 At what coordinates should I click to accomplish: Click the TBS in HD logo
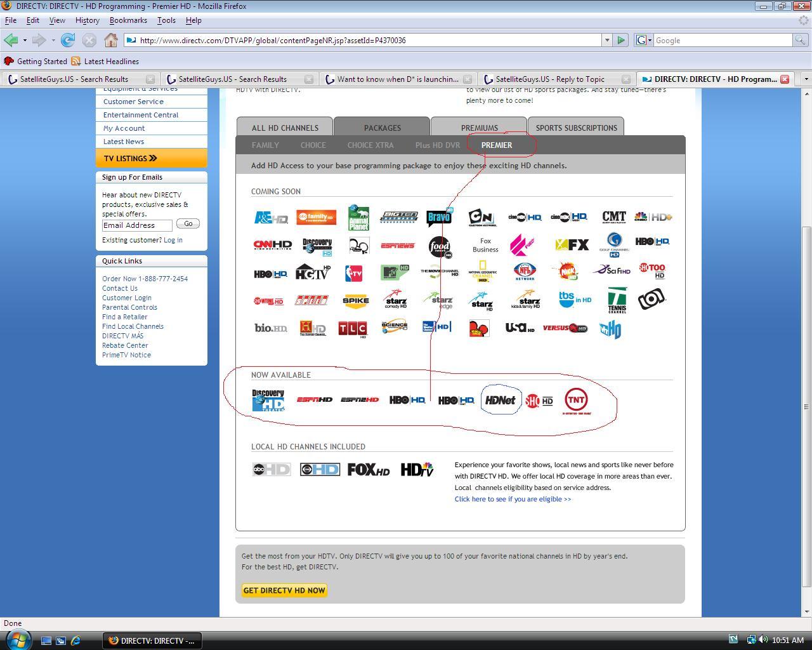pyautogui.click(x=575, y=299)
